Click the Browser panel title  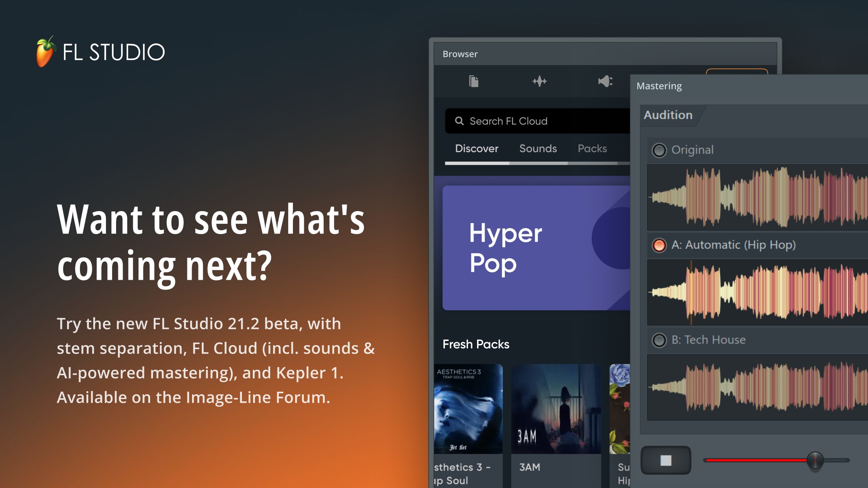point(460,54)
